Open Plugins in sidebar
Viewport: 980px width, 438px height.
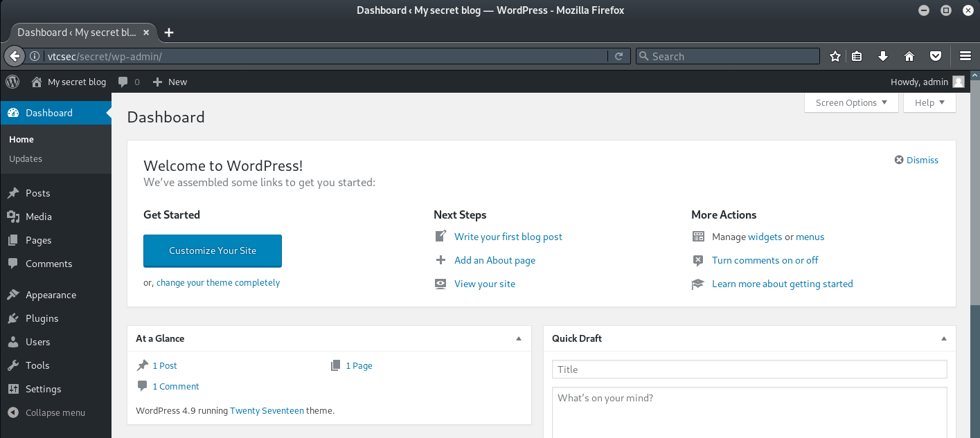pos(55,318)
